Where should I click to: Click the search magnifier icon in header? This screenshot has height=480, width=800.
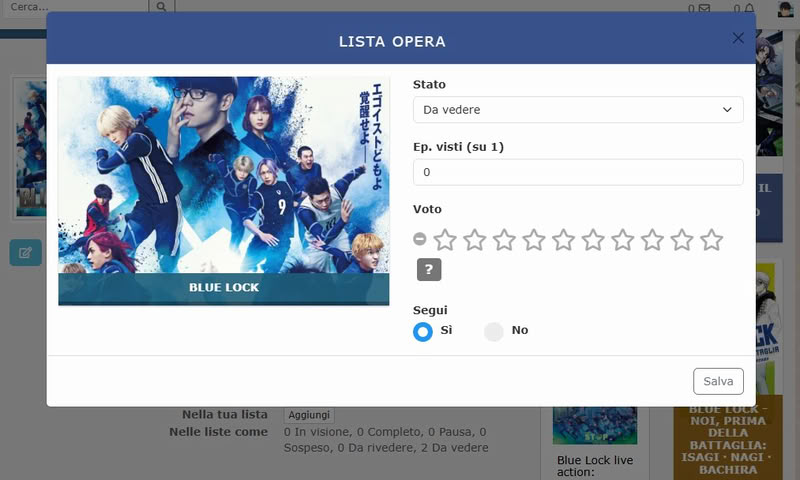[161, 7]
